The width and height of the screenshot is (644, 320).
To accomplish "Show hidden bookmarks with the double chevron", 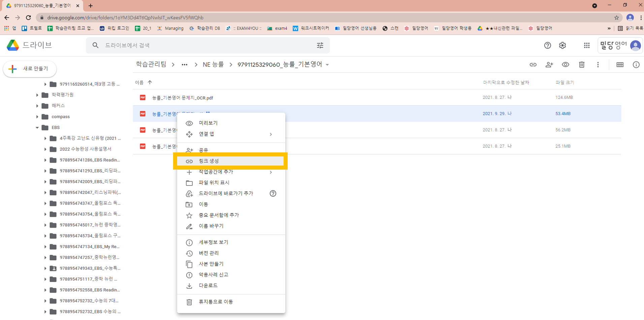I will [x=609, y=28].
